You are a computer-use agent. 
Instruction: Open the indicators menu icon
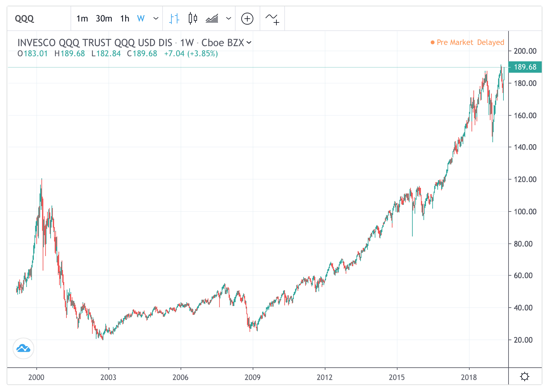click(272, 19)
